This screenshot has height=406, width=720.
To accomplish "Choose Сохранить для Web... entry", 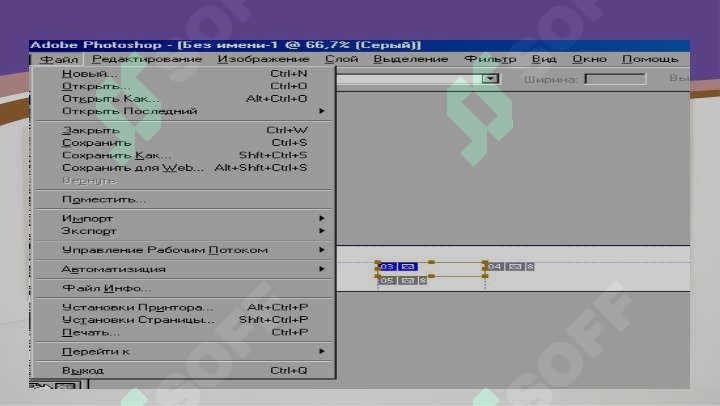I will [184, 168].
